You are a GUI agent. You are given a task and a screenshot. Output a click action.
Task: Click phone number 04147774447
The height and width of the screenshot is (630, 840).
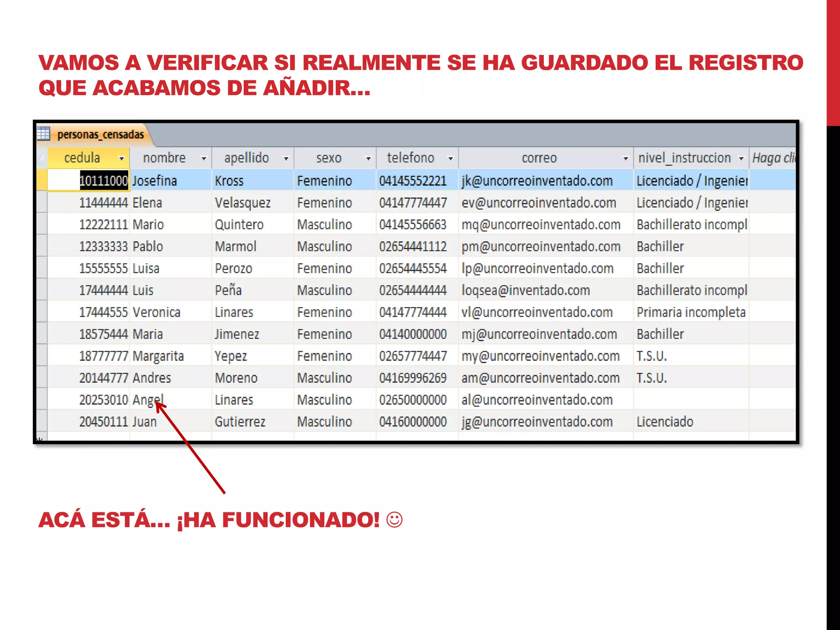point(413,203)
